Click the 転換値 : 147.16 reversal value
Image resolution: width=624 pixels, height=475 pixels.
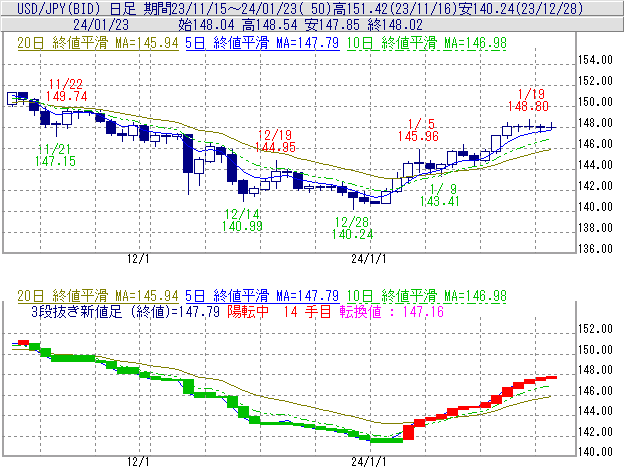point(392,311)
